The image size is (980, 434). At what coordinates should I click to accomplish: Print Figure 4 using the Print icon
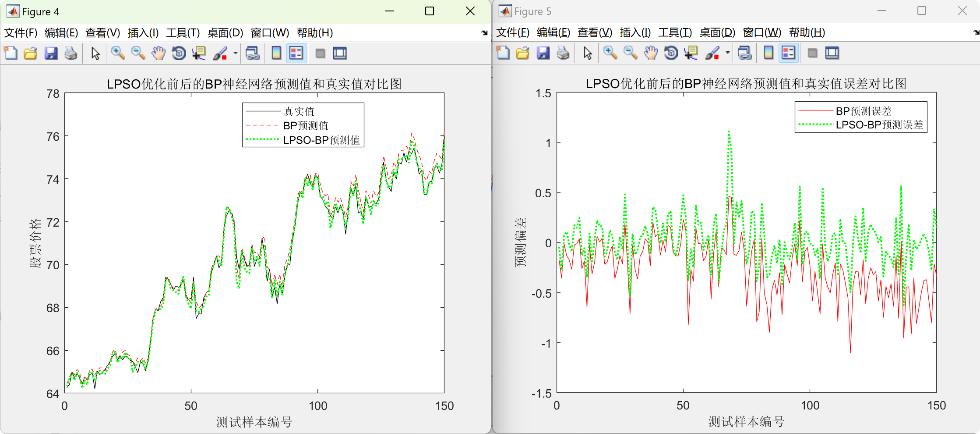coord(71,53)
